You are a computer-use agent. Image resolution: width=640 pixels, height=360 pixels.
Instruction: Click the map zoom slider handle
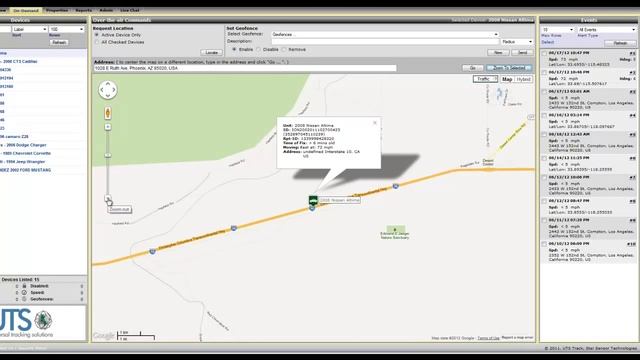[x=108, y=156]
